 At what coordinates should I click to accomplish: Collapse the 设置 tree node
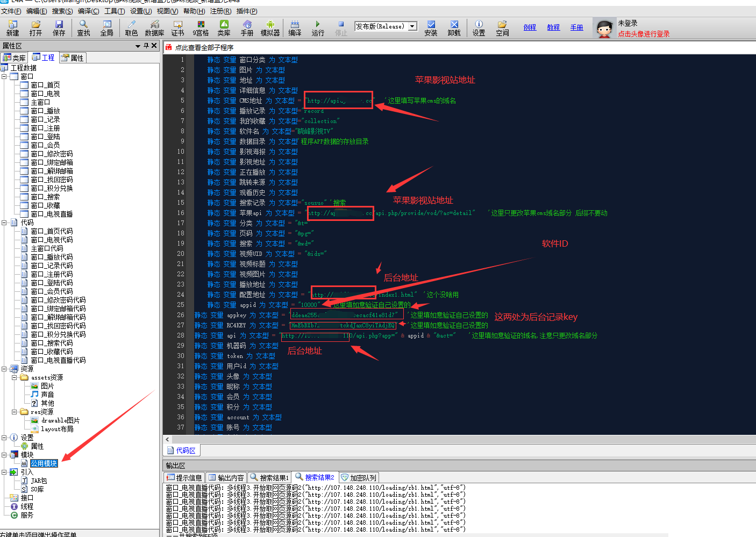(4, 438)
